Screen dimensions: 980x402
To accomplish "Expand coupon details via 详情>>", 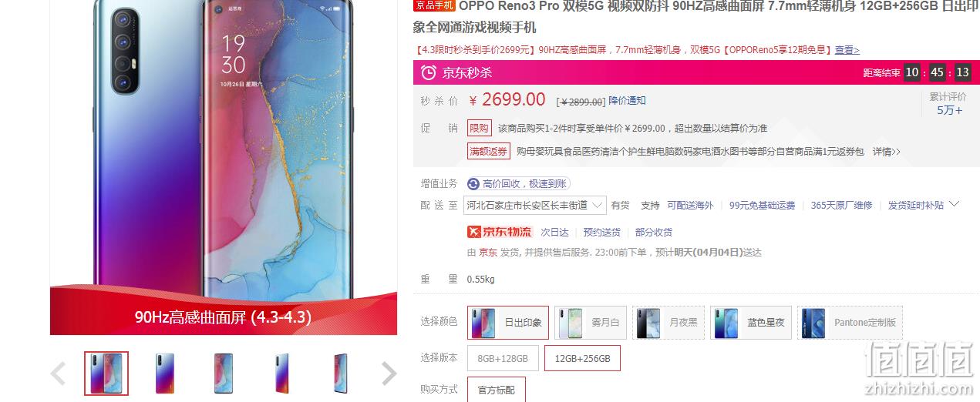I will pyautogui.click(x=887, y=152).
